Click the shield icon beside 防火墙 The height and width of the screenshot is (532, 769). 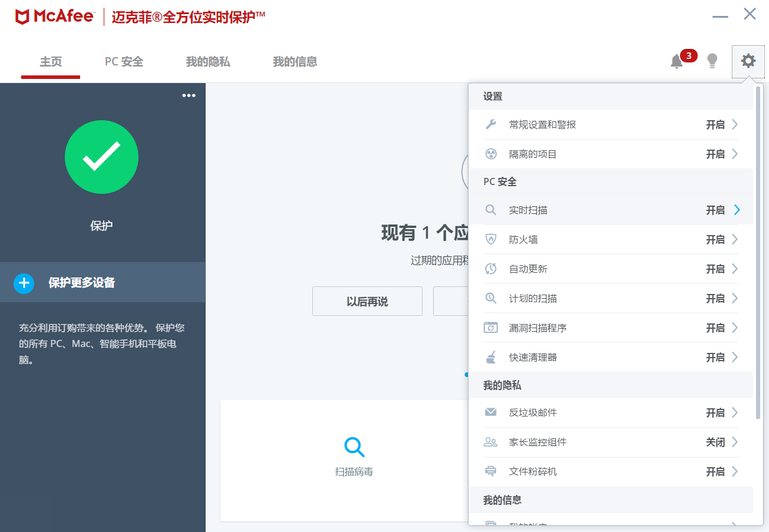point(490,239)
